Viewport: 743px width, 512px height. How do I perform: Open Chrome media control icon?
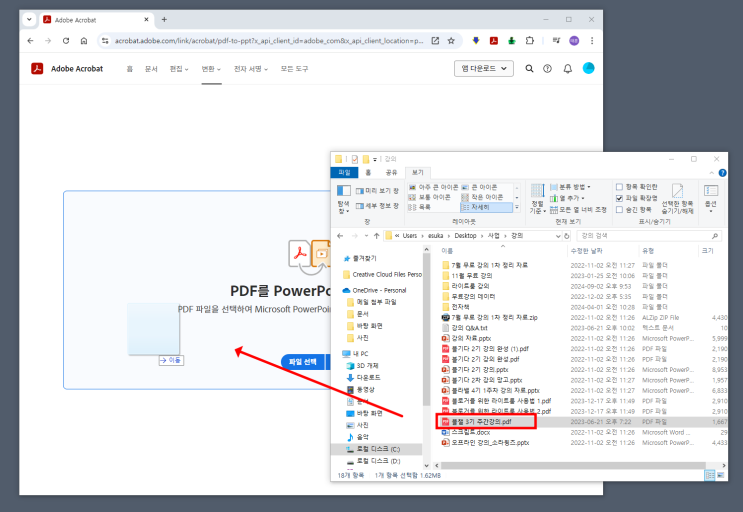pos(556,41)
